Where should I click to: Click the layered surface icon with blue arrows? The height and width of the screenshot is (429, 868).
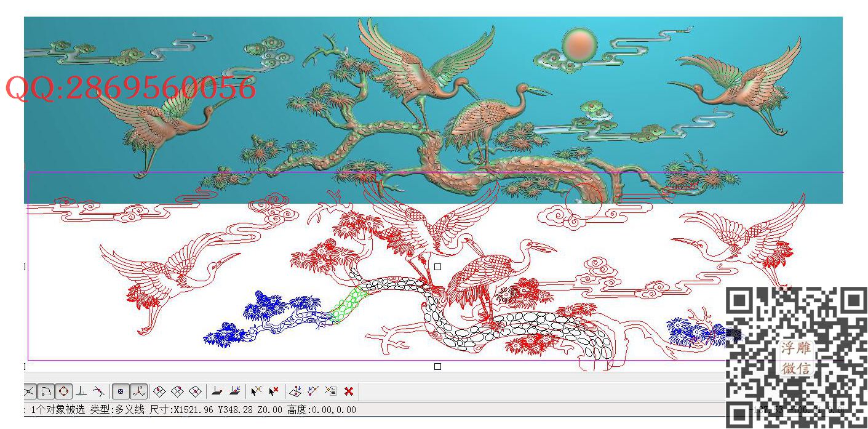pos(234,391)
